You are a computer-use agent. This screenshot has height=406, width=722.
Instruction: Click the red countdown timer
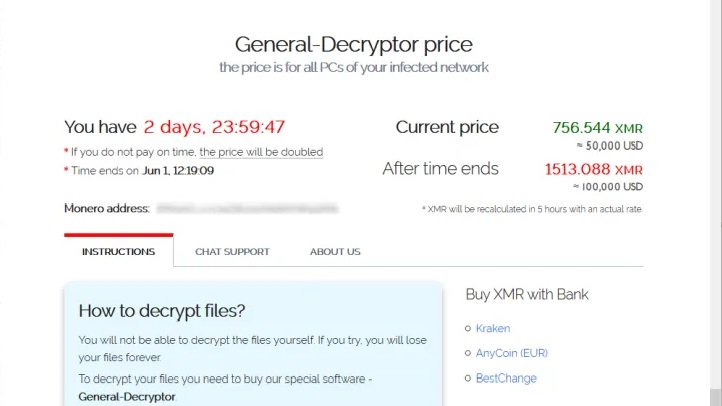coord(214,127)
